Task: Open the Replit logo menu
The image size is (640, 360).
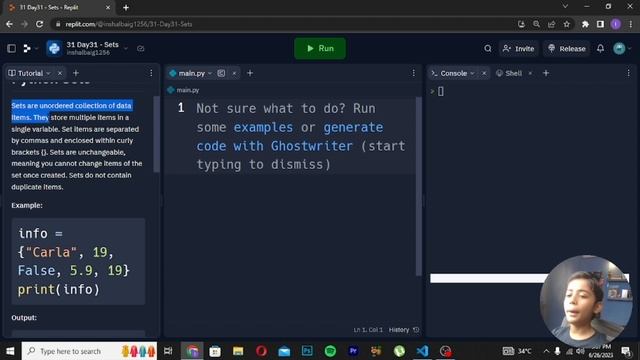Action: (x=27, y=49)
